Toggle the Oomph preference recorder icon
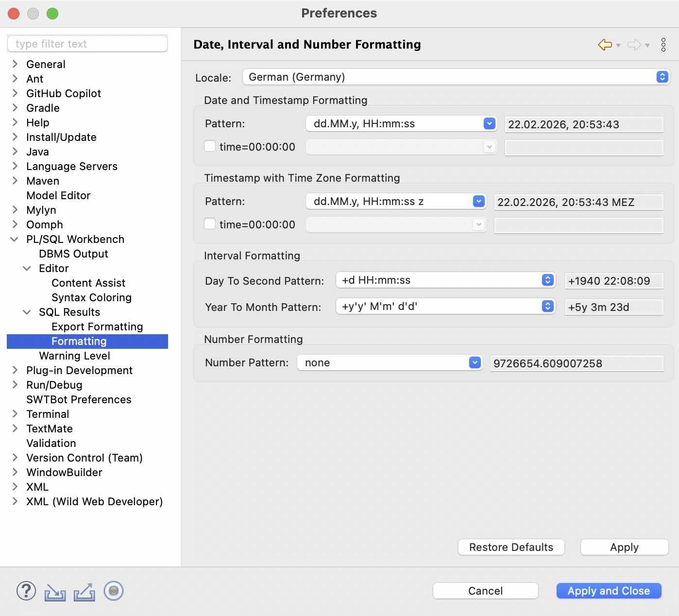This screenshot has height=616, width=679. coord(113,591)
